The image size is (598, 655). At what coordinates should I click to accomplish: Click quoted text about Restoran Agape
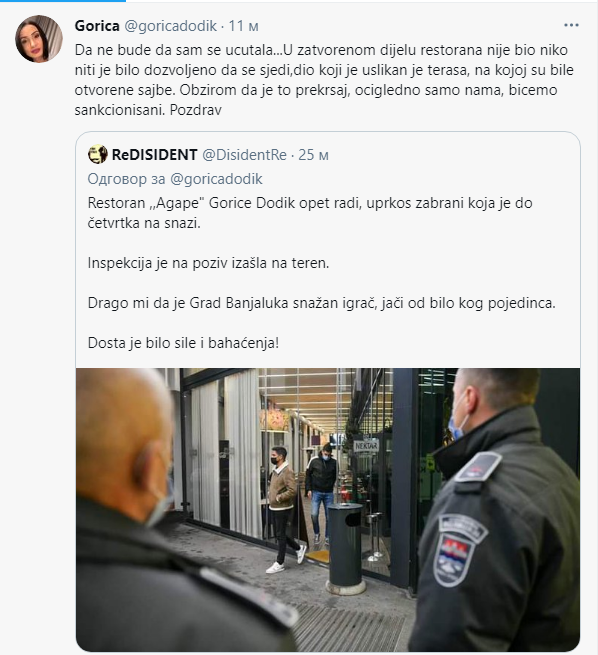click(310, 213)
